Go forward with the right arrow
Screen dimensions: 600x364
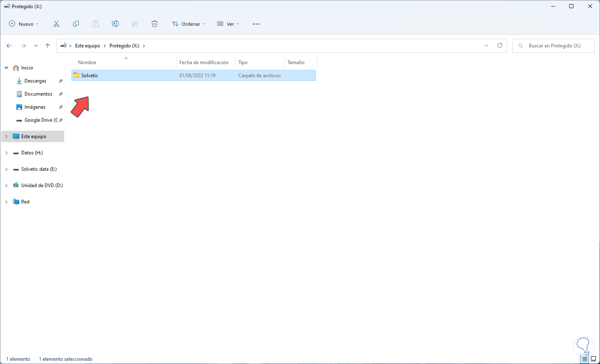[23, 46]
